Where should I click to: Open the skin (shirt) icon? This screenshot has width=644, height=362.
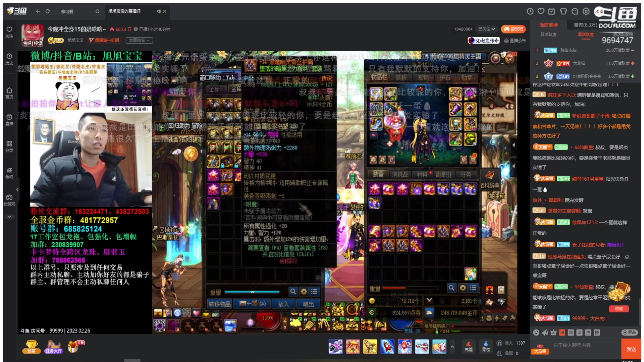pyautogui.click(x=563, y=11)
